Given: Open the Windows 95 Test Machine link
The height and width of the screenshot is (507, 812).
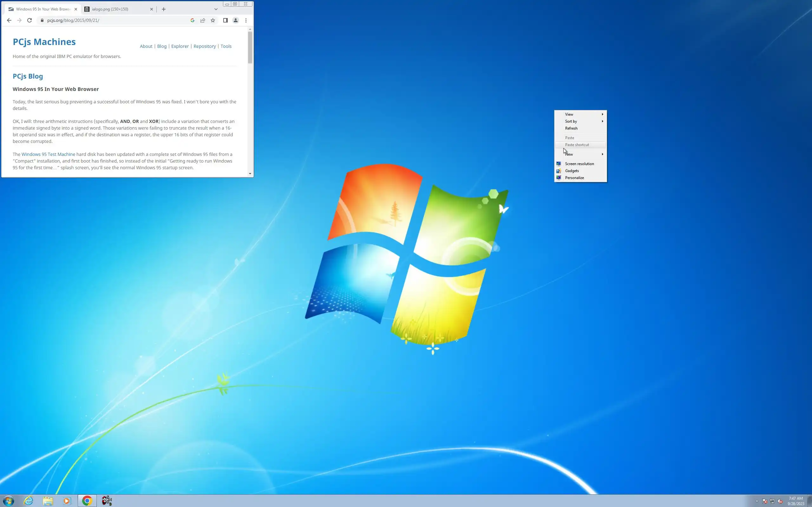Looking at the screenshot, I should [48, 154].
